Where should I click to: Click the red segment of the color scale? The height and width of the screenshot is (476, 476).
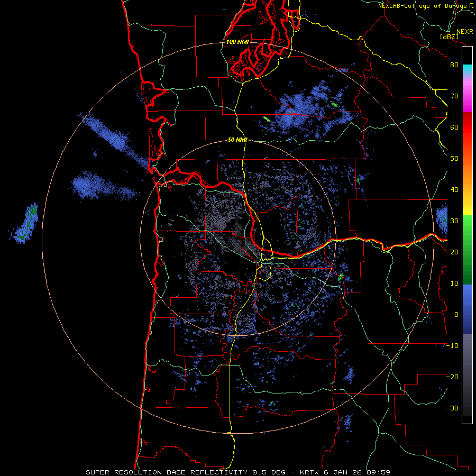tap(467, 127)
